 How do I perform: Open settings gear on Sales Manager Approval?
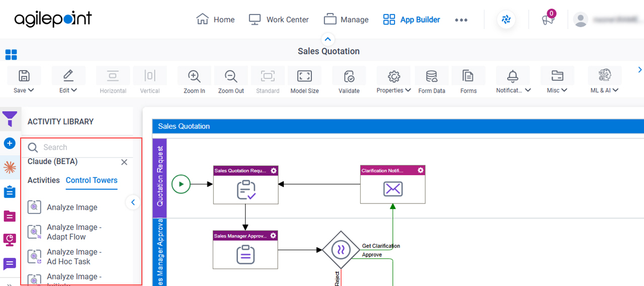click(x=273, y=236)
